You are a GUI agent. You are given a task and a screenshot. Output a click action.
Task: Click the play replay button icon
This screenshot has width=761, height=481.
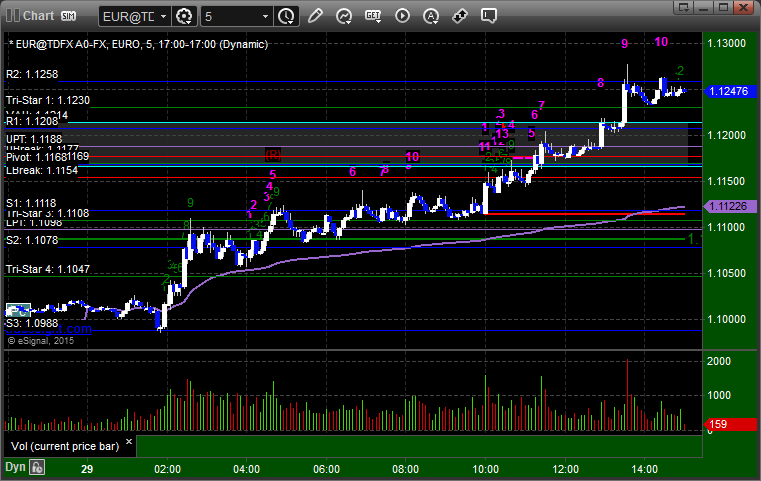click(x=402, y=16)
